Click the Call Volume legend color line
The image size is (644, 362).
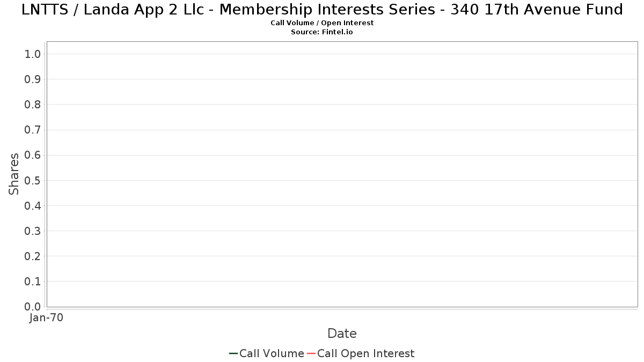(x=233, y=353)
